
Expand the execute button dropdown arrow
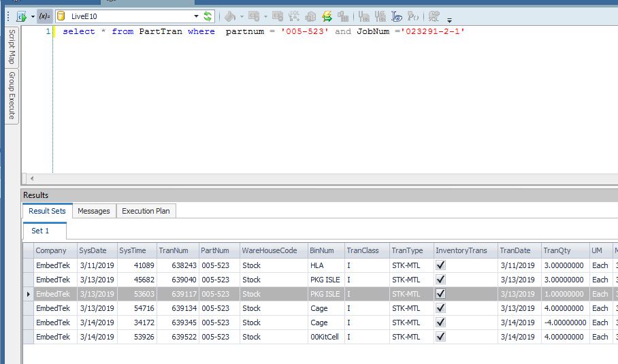click(33, 16)
